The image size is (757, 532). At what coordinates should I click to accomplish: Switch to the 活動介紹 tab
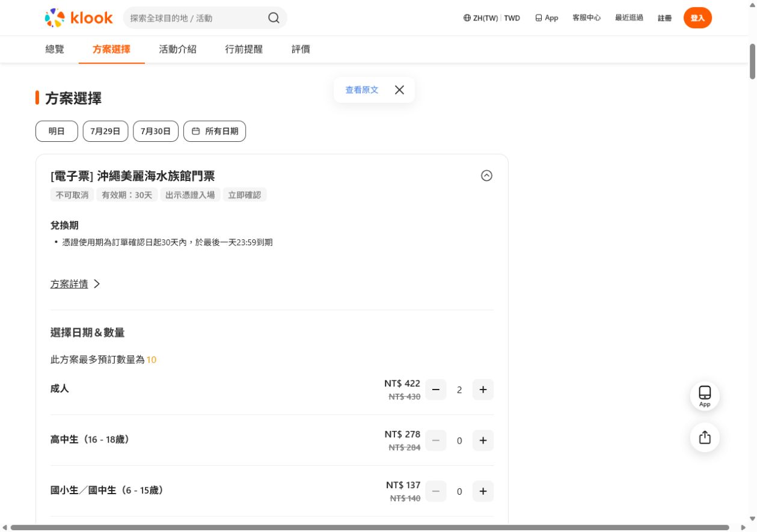[x=177, y=49]
